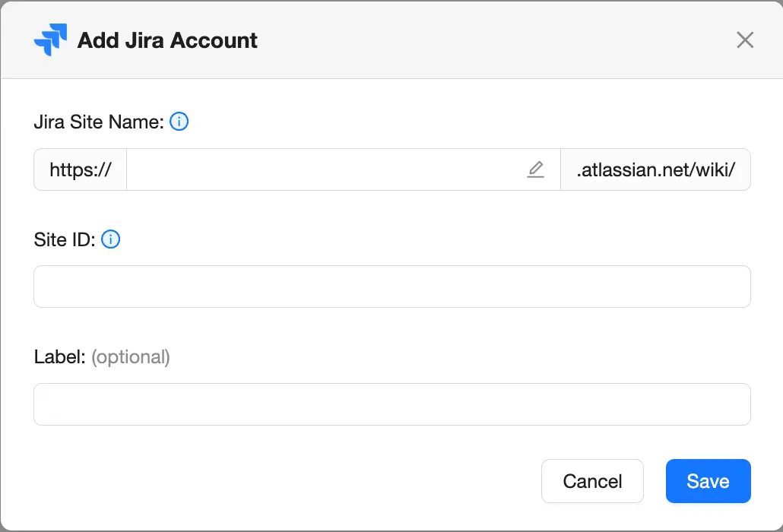Click the Add Jira Account title text
783x532 pixels.
(x=166, y=40)
